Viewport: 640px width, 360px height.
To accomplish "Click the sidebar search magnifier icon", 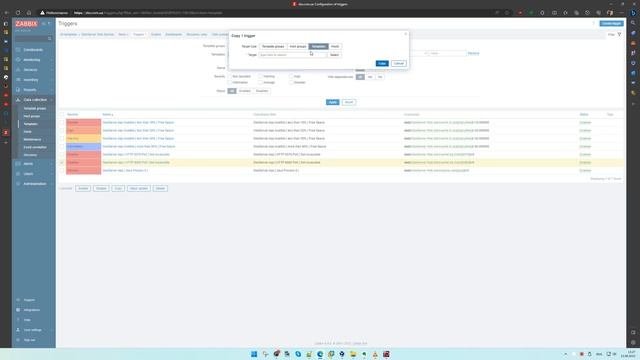I will 50,38.
